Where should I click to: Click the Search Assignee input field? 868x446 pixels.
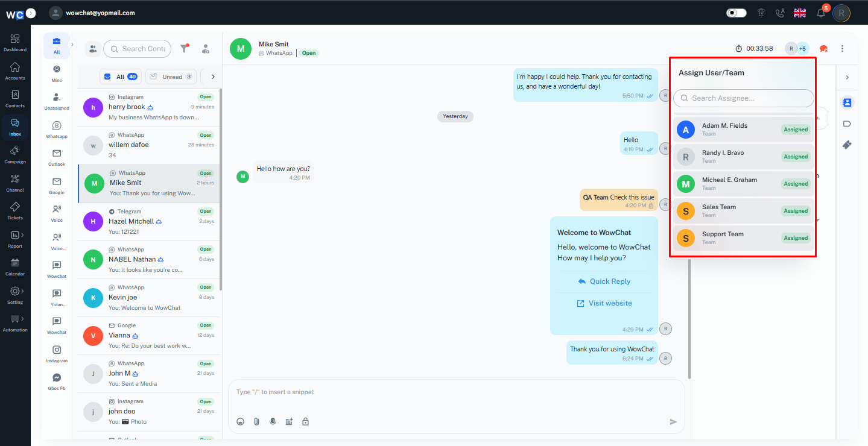(744, 98)
